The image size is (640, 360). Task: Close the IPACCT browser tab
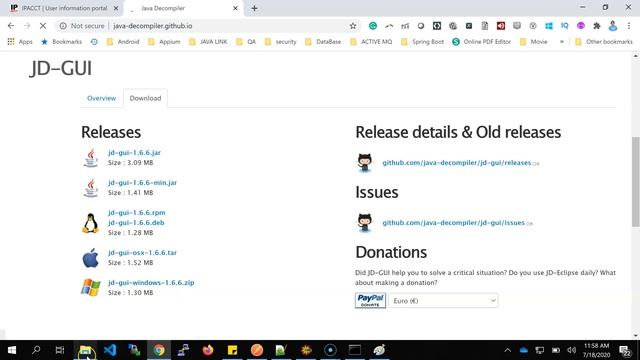(x=116, y=8)
